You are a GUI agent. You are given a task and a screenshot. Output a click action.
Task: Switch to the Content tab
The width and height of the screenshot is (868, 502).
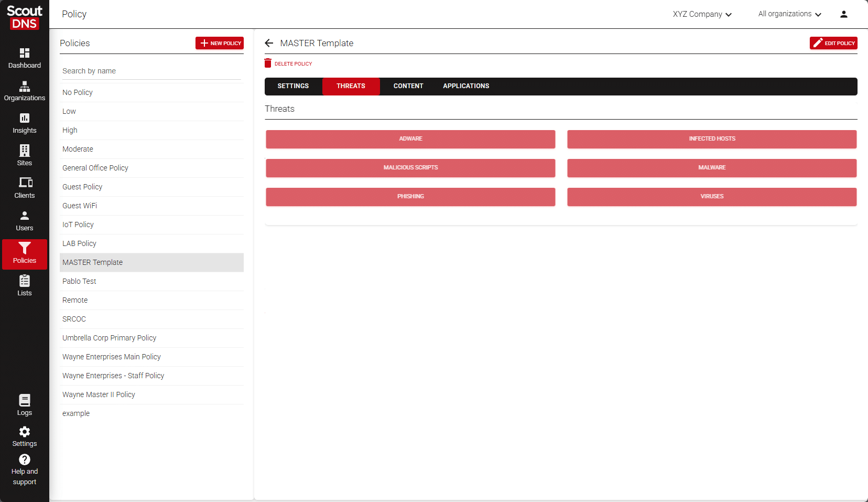point(408,86)
